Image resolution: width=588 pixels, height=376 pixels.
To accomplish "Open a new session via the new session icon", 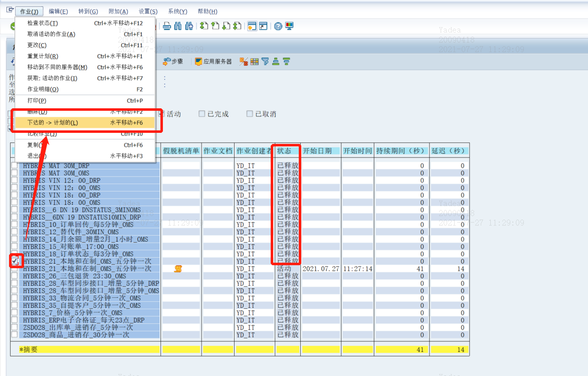I will pyautogui.click(x=252, y=26).
